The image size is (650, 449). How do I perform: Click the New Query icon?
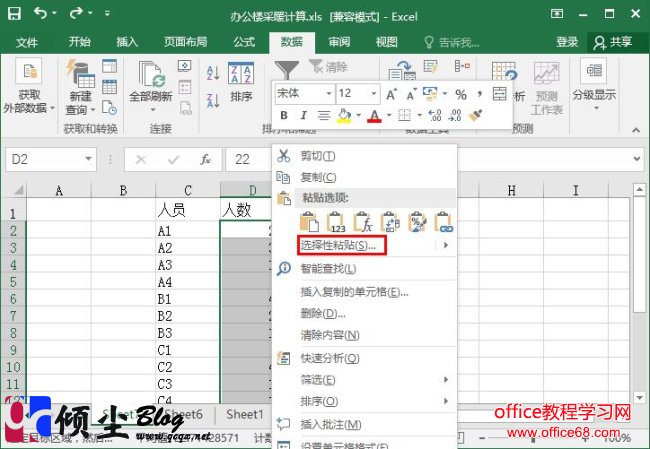[80, 74]
